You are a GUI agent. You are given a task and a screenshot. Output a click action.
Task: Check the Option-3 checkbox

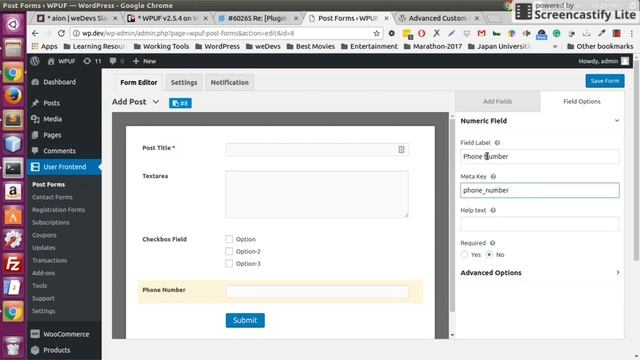229,264
